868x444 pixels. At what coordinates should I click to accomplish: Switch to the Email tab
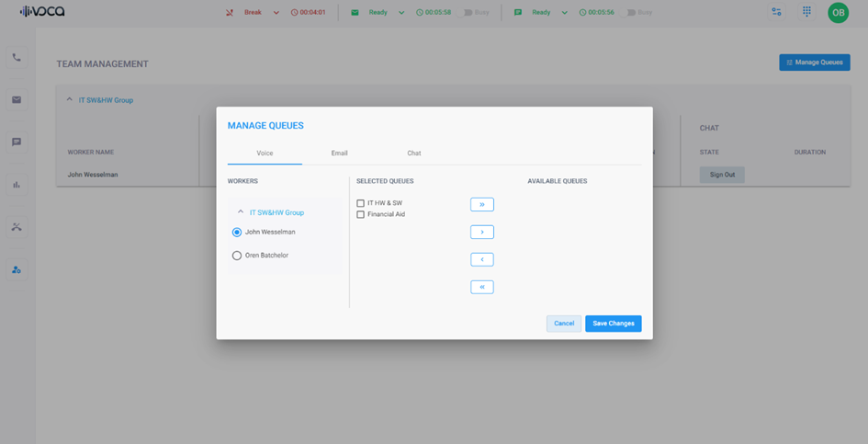(x=339, y=153)
